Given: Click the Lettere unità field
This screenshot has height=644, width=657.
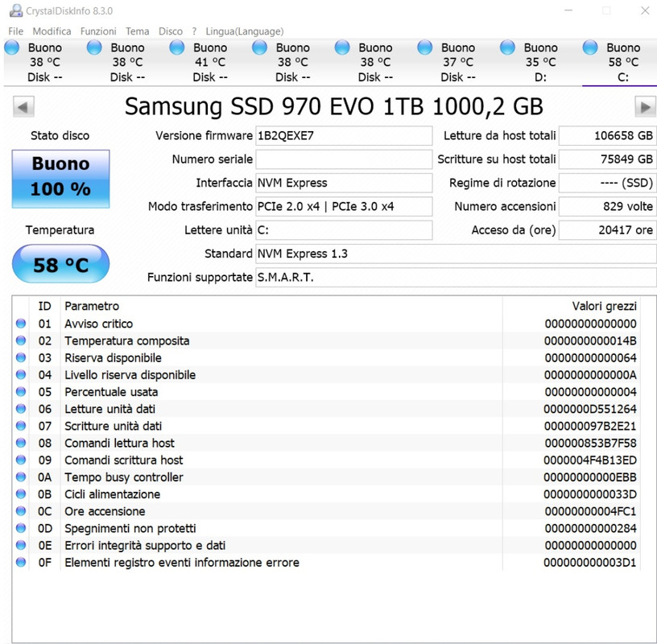Looking at the screenshot, I should (344, 230).
